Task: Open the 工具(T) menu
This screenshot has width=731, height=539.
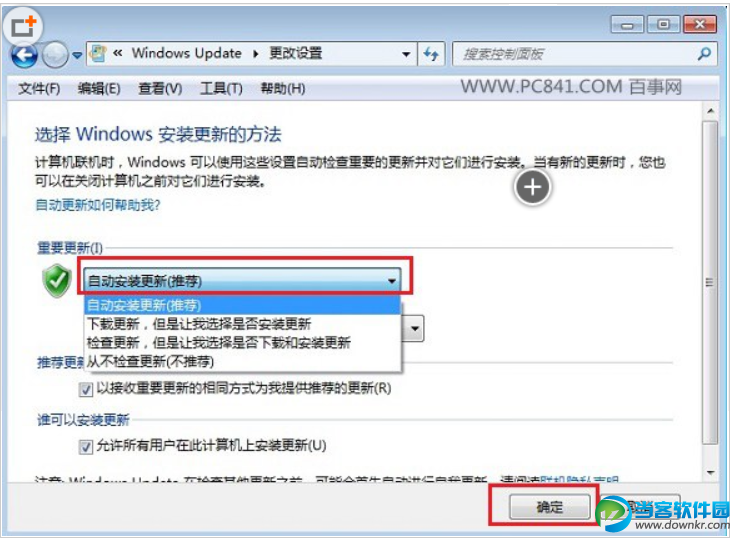Action: (221, 88)
